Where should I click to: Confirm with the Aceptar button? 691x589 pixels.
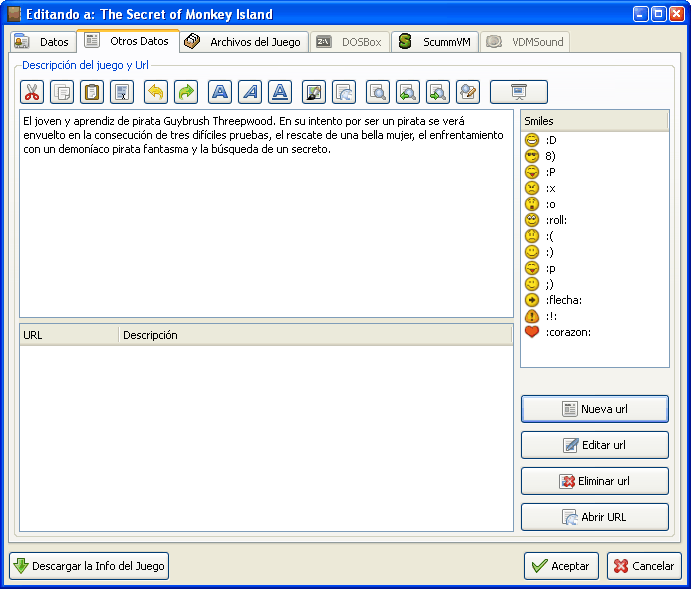click(x=561, y=566)
